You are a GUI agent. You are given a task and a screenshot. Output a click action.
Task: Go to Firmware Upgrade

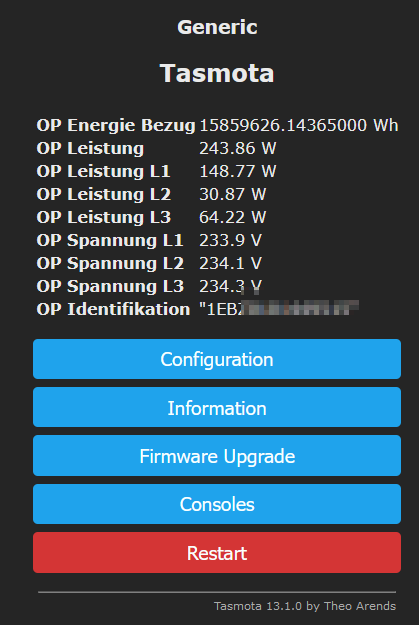(217, 456)
